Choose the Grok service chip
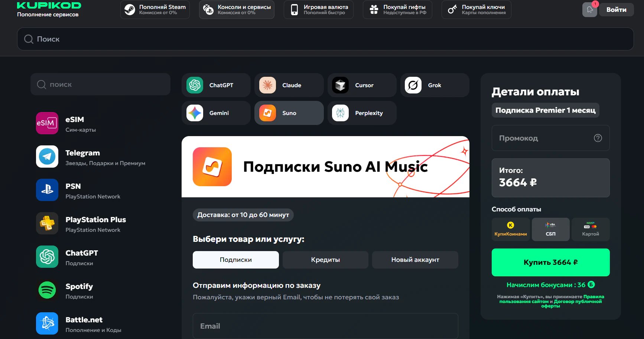This screenshot has height=339, width=644. tap(435, 85)
